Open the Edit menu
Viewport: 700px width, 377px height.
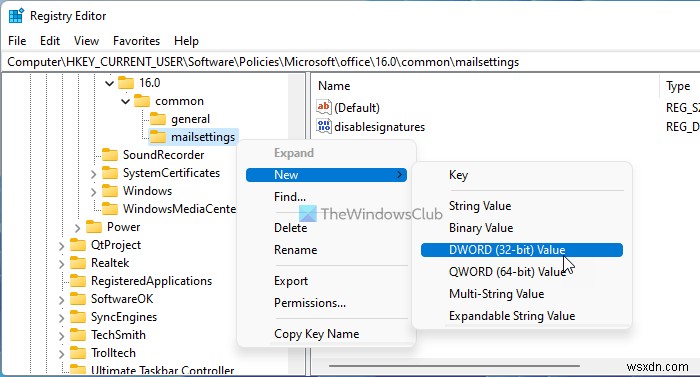(50, 41)
